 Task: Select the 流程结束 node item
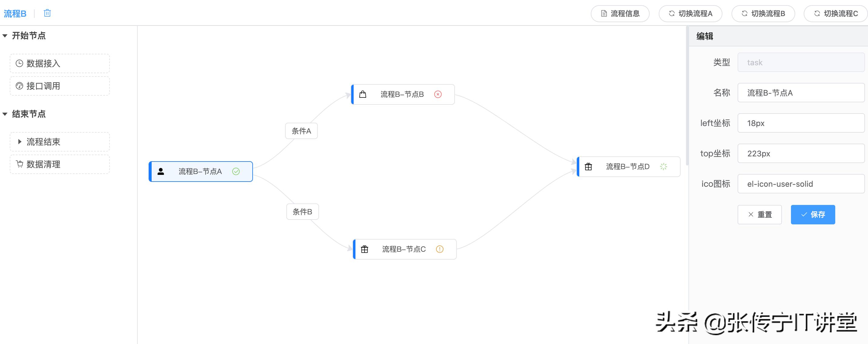click(60, 142)
